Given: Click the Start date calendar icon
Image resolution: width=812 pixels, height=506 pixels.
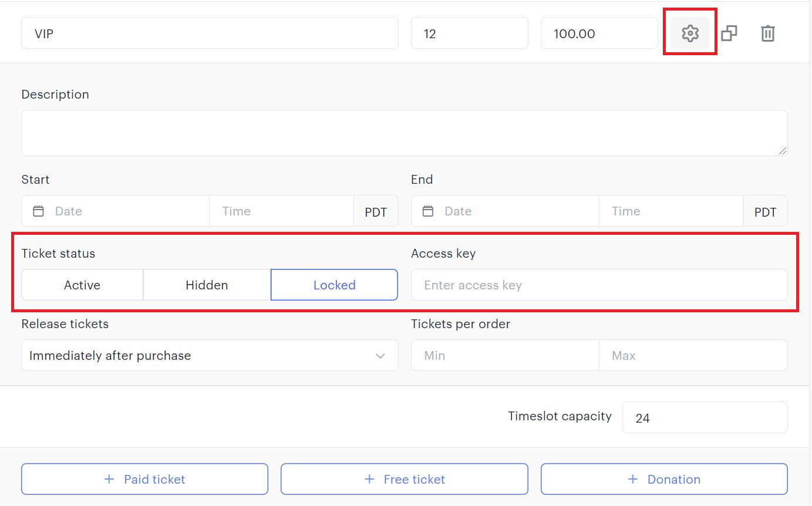Looking at the screenshot, I should click(x=39, y=211).
